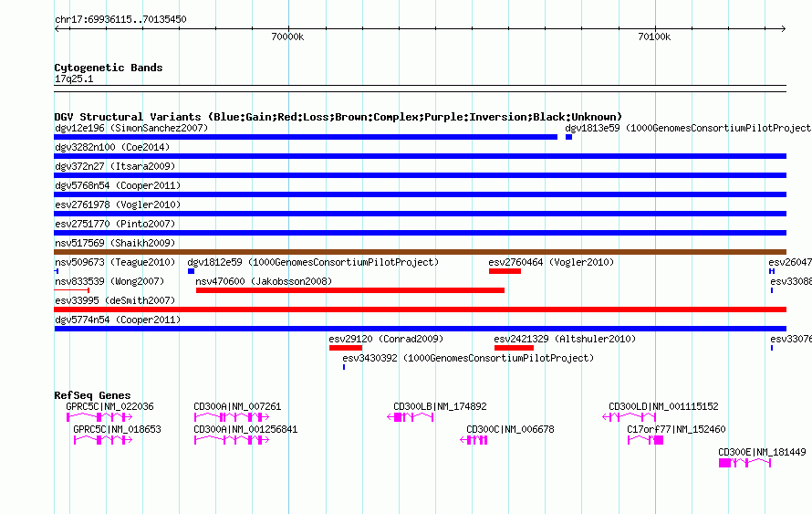Click the 17q25.1 cytogenetic band label
This screenshot has width=812, height=514.
[74, 79]
